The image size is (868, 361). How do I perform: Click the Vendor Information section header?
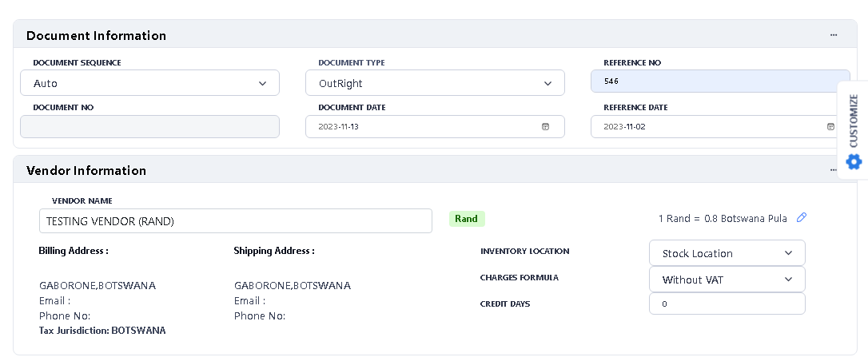[x=86, y=170]
